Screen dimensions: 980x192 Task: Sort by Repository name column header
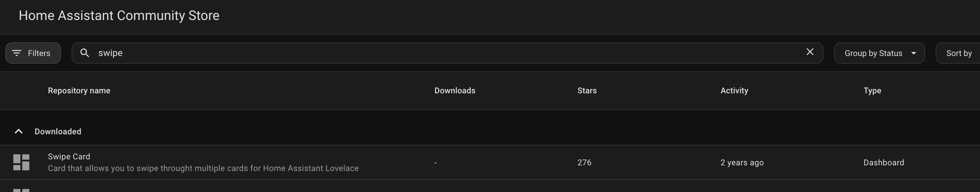79,91
